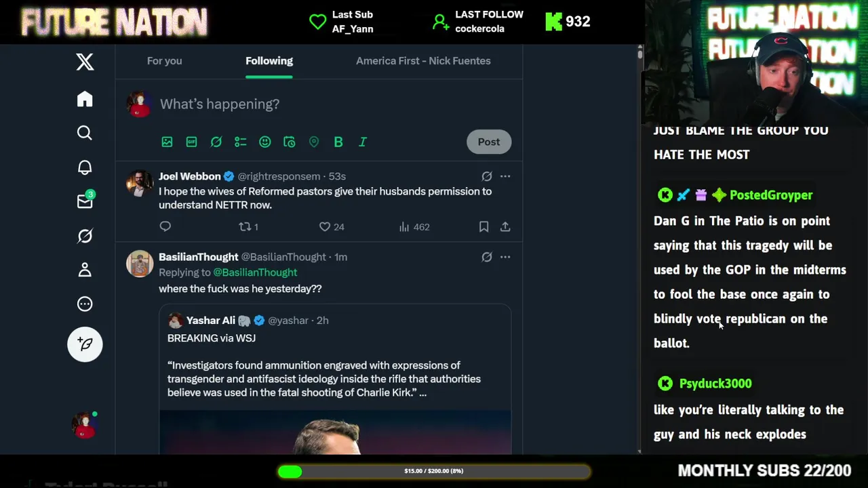868x488 pixels.
Task: Add media image icon in composer
Action: coord(167,142)
